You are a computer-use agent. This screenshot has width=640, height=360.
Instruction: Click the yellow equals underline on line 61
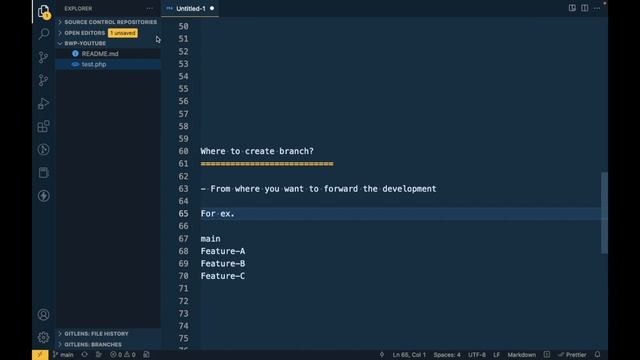point(267,164)
